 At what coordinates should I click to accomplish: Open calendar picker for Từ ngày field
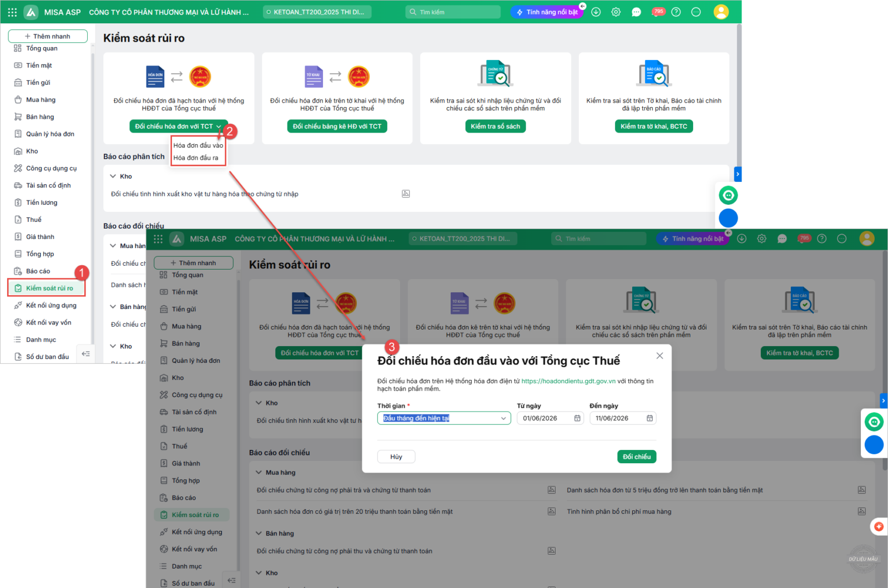coord(577,418)
